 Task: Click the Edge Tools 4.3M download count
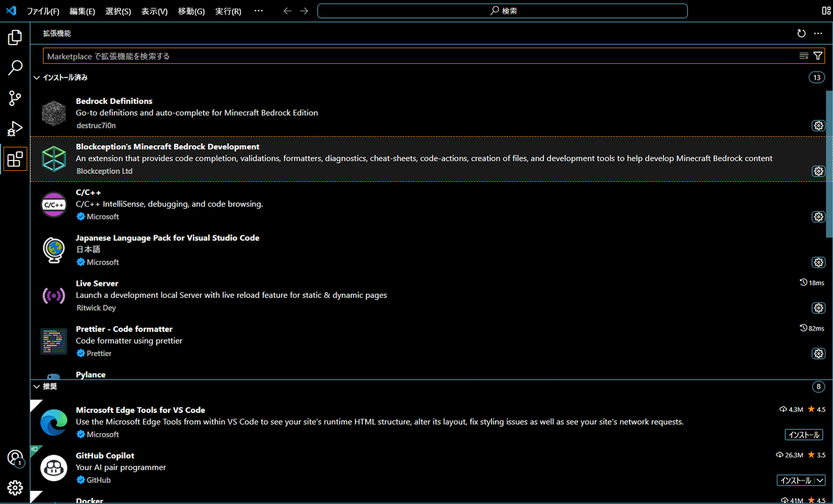(x=791, y=410)
